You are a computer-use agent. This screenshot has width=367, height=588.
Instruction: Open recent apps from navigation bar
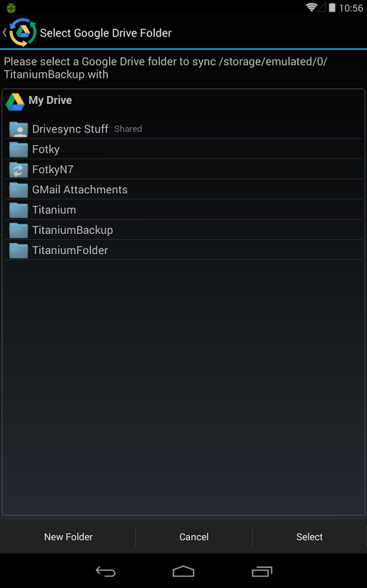pos(262,572)
